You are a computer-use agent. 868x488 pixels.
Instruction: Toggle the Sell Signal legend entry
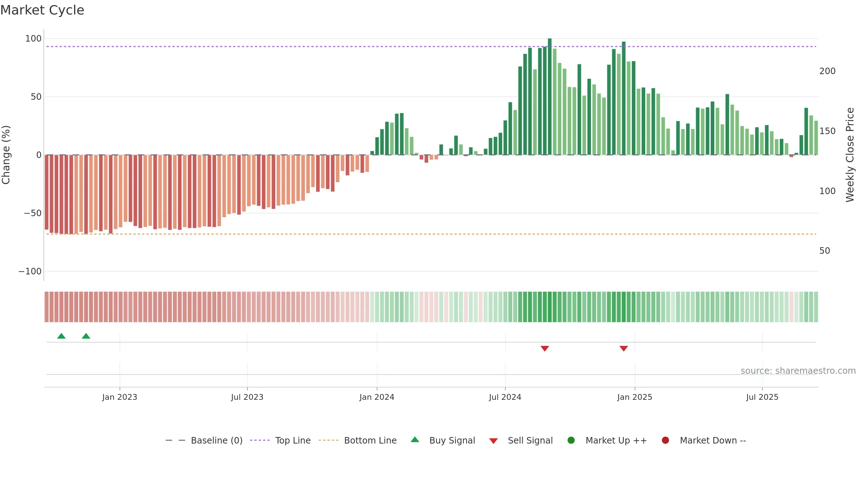(521, 440)
